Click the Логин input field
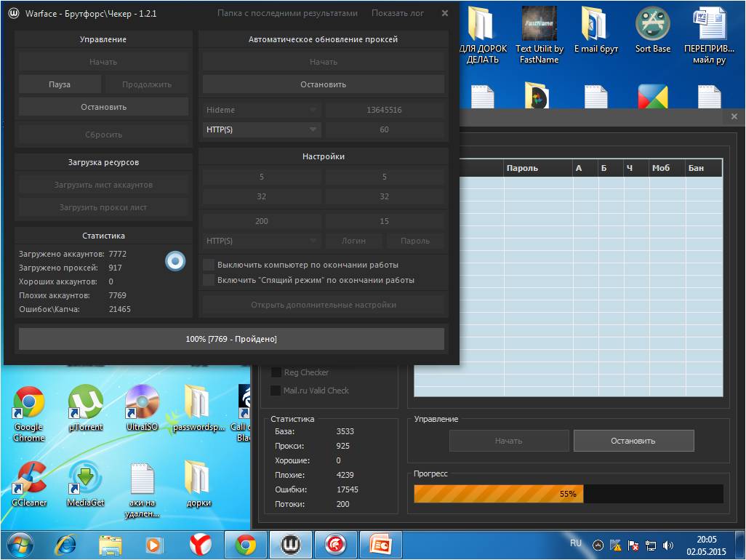 click(x=353, y=241)
